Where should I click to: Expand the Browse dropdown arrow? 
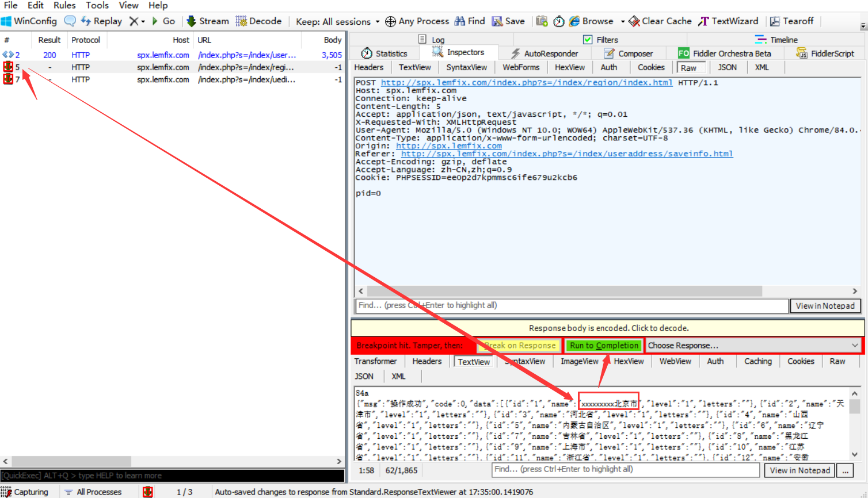[623, 22]
